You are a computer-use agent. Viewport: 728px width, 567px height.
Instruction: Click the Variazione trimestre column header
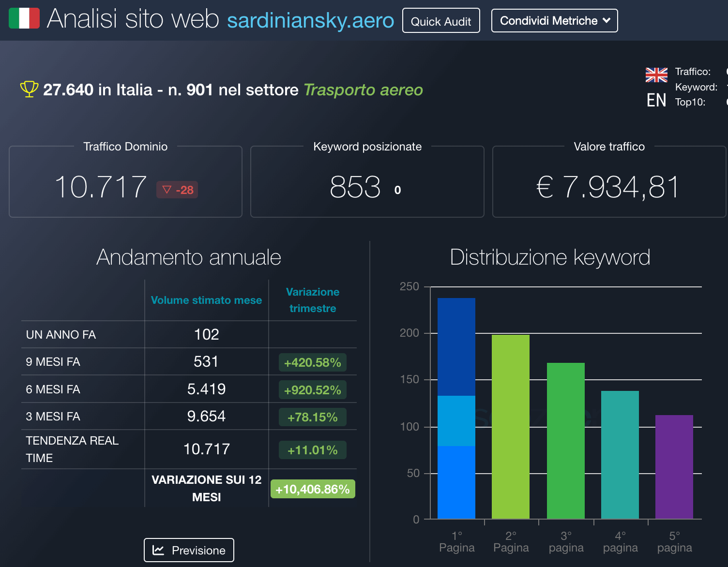(x=313, y=300)
